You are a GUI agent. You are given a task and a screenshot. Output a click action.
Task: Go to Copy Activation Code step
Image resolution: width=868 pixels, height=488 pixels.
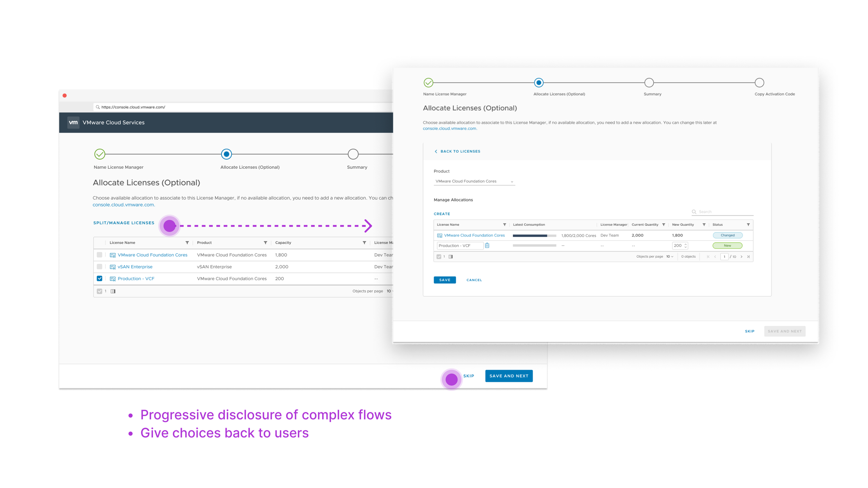759,83
